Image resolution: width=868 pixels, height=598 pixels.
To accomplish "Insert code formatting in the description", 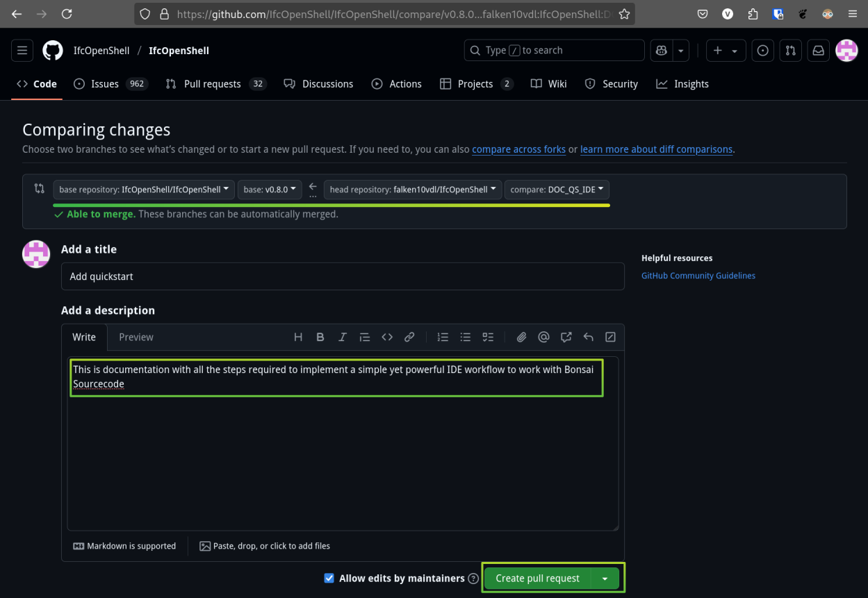I will click(x=387, y=337).
